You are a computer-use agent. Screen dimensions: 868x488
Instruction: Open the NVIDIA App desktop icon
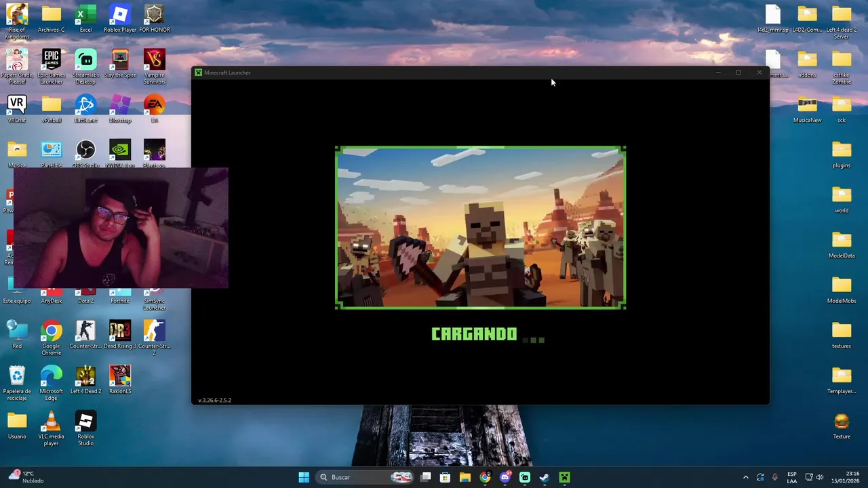[x=120, y=153]
